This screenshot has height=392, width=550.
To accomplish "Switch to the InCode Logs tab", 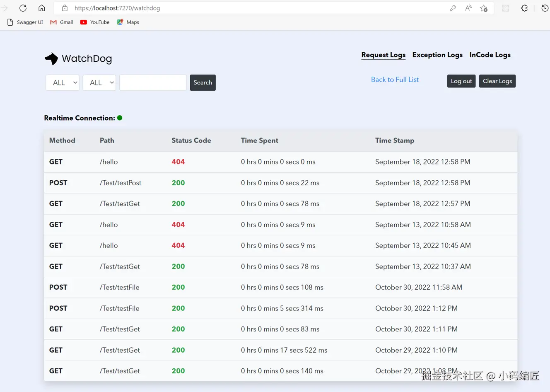I will [490, 55].
